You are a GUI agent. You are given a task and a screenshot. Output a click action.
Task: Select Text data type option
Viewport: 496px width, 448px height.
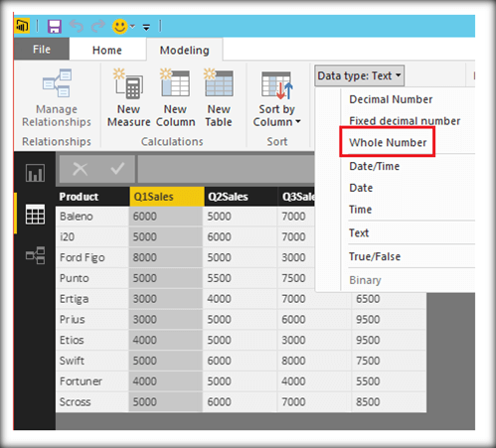tap(359, 232)
